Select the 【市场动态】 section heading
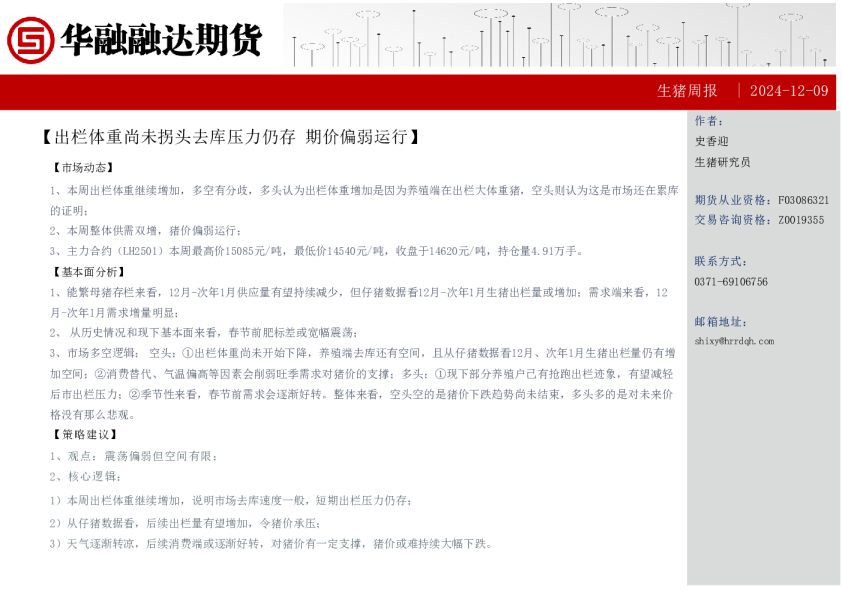Image resolution: width=842 pixels, height=595 pixels. [83, 168]
